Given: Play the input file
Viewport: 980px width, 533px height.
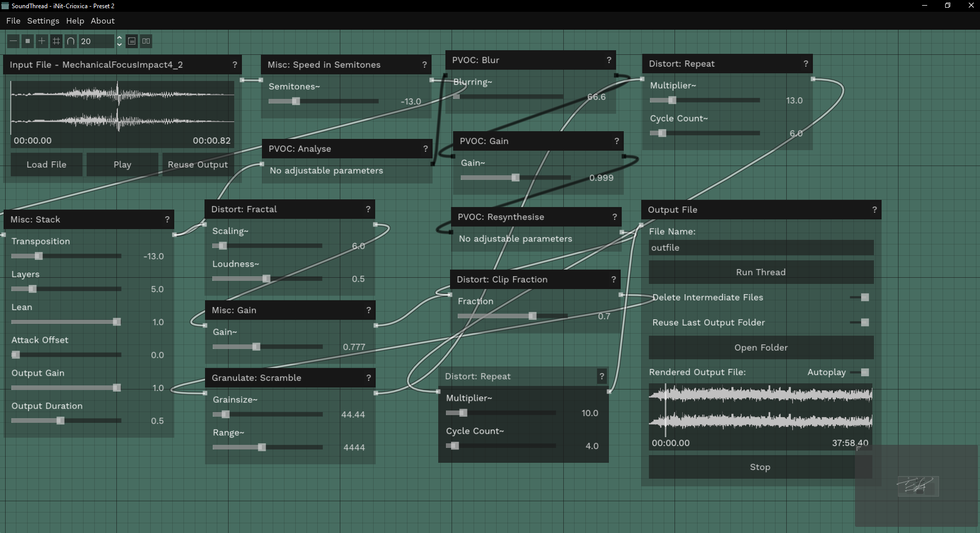Looking at the screenshot, I should pos(122,165).
